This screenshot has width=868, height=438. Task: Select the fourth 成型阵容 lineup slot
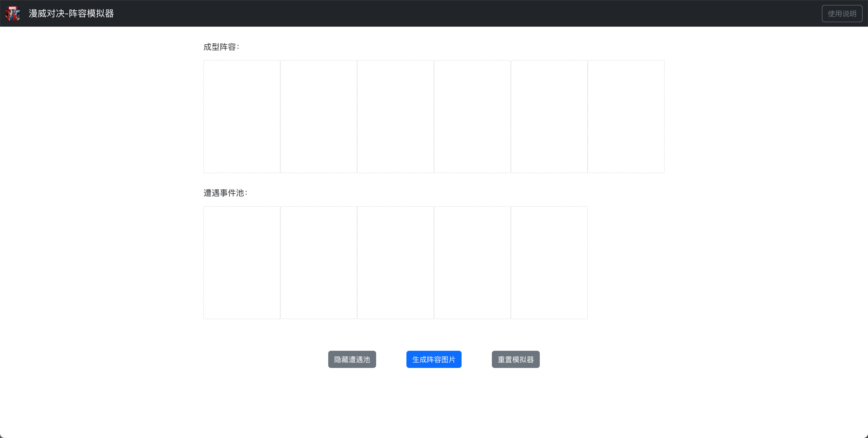472,117
